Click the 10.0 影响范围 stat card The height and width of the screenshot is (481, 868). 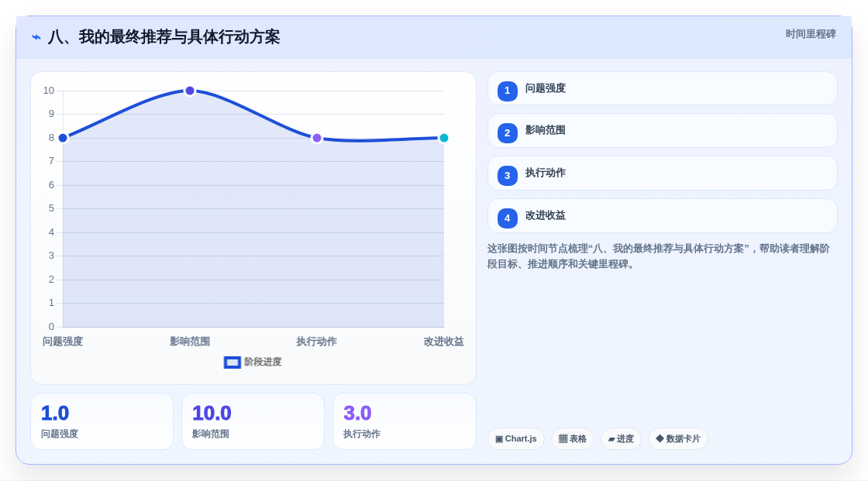pos(253,421)
